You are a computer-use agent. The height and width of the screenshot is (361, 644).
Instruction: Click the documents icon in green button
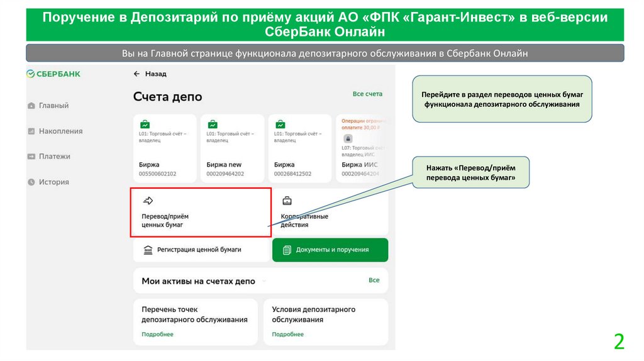(287, 250)
